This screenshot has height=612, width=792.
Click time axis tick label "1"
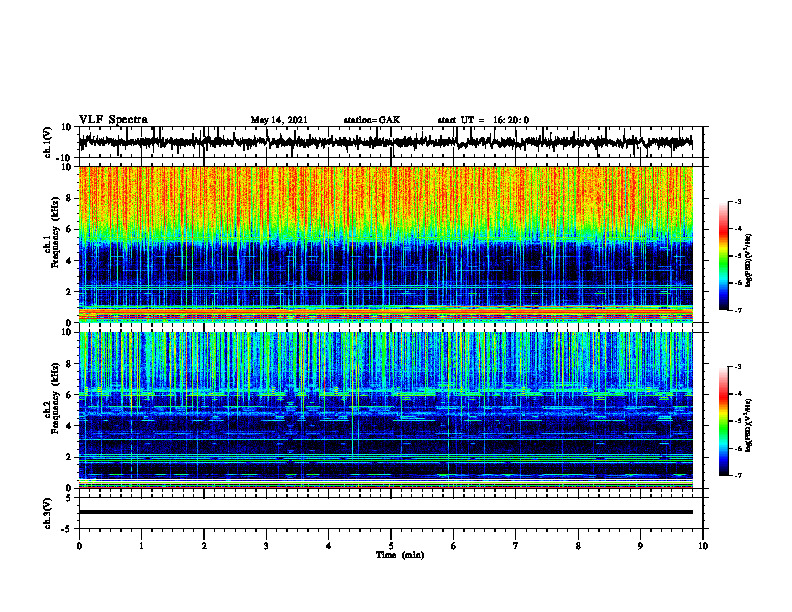coord(141,546)
